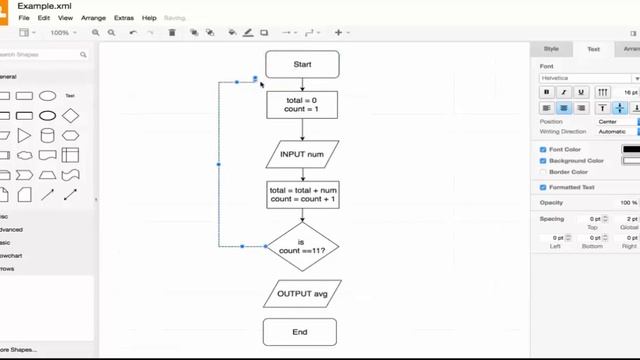The image size is (640, 360).
Task: Toggle format panel icon at toolbar right
Action: [633, 33]
